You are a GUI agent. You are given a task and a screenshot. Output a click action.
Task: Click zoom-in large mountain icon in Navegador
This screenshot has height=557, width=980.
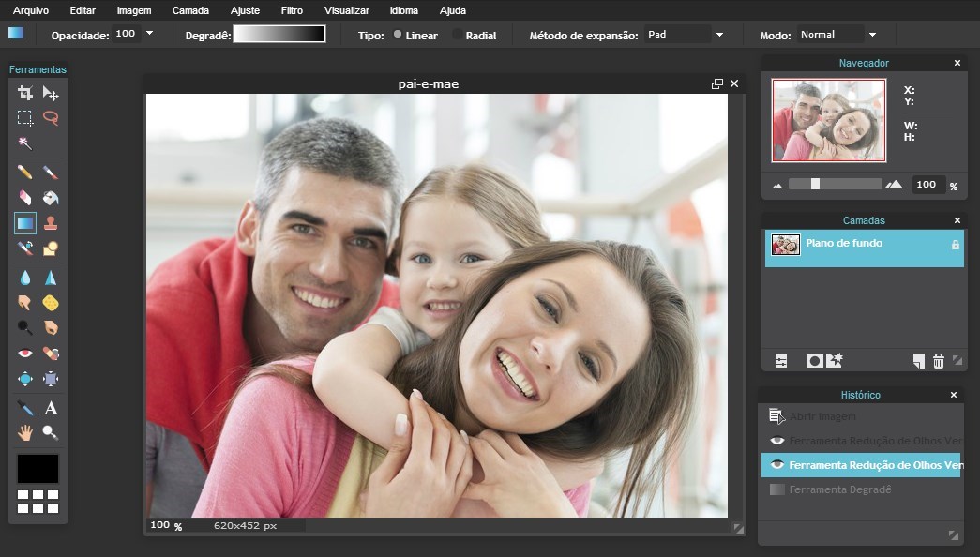click(894, 185)
